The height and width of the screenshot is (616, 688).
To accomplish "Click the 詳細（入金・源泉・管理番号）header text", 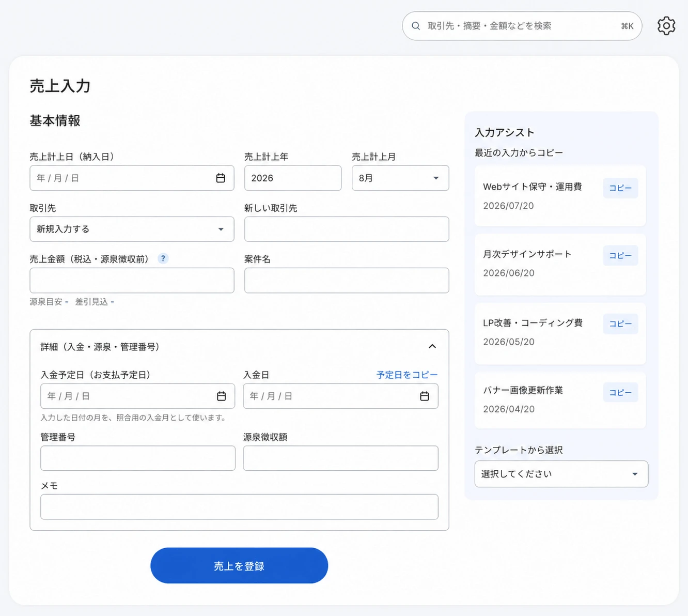I will point(101,347).
